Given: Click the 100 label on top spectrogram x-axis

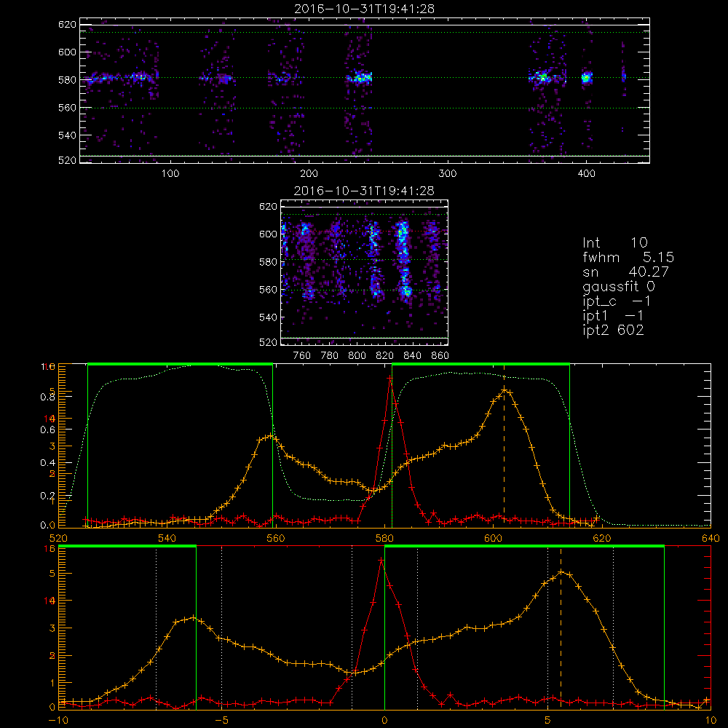Looking at the screenshot, I should point(170,174).
